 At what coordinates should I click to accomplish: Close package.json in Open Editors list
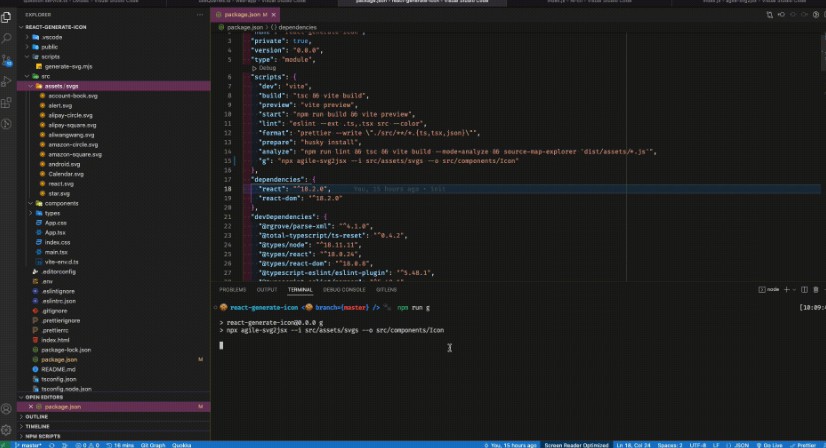pos(31,407)
